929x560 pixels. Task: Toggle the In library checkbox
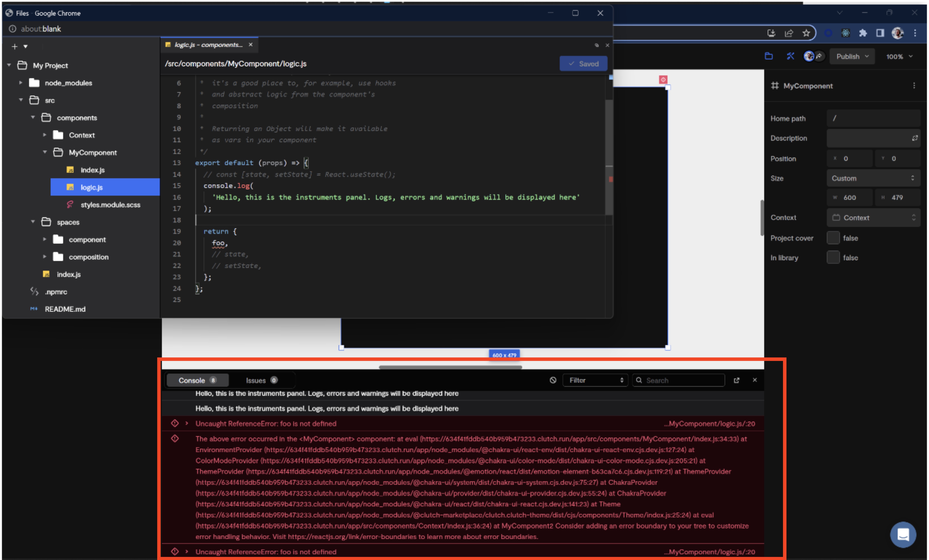click(x=833, y=257)
